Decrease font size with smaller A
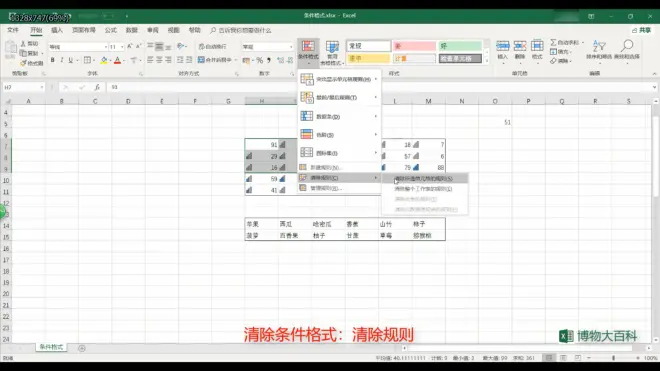Viewport: 660px width, 371px height. [138, 46]
